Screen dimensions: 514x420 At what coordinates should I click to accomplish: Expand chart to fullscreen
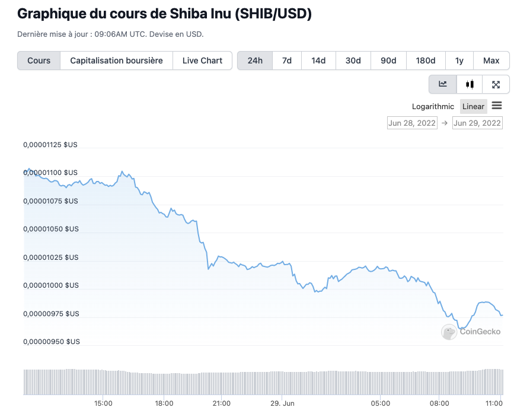(496, 84)
